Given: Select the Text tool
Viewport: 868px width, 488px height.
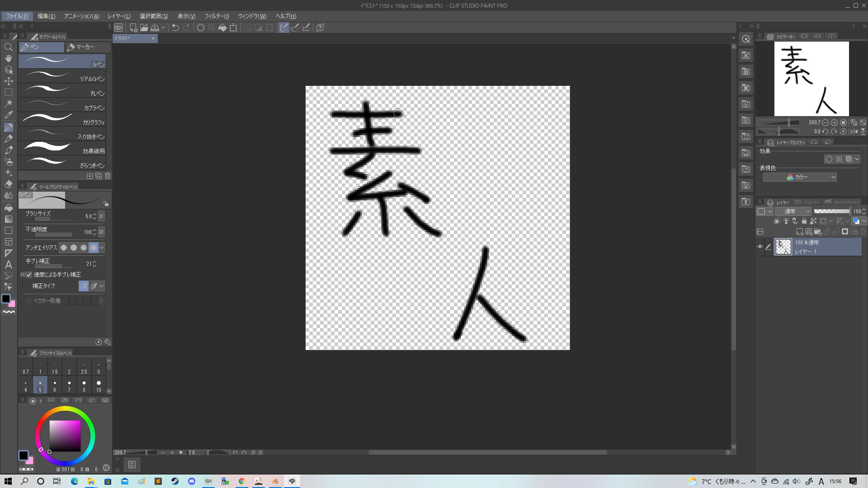Looking at the screenshot, I should 8,265.
